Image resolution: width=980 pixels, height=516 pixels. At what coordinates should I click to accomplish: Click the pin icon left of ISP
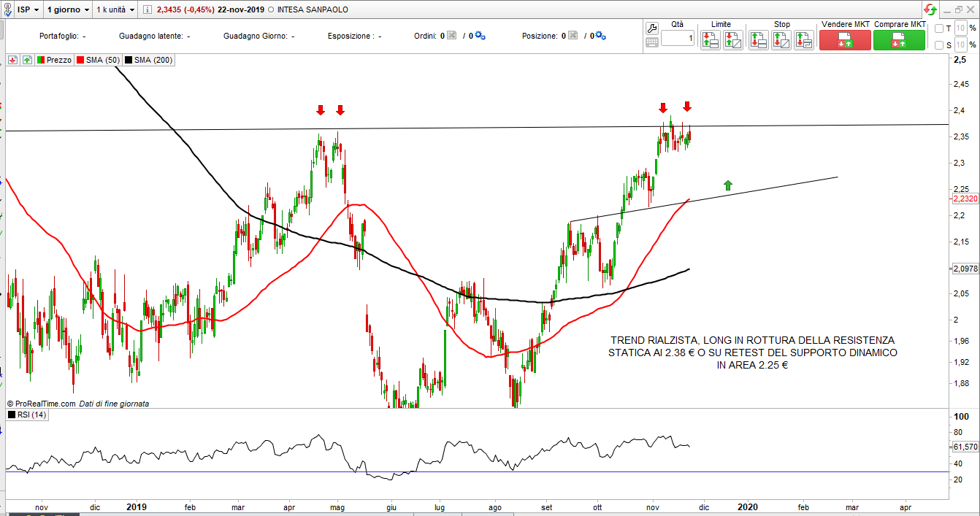pyautogui.click(x=8, y=9)
